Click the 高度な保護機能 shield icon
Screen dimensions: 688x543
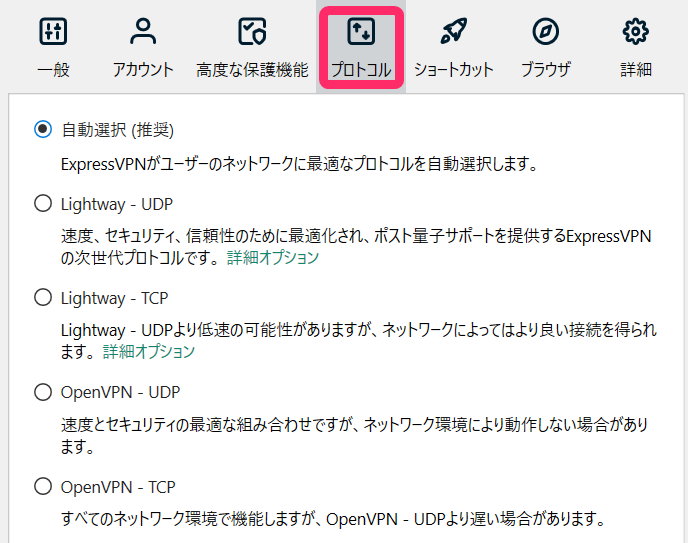252,32
